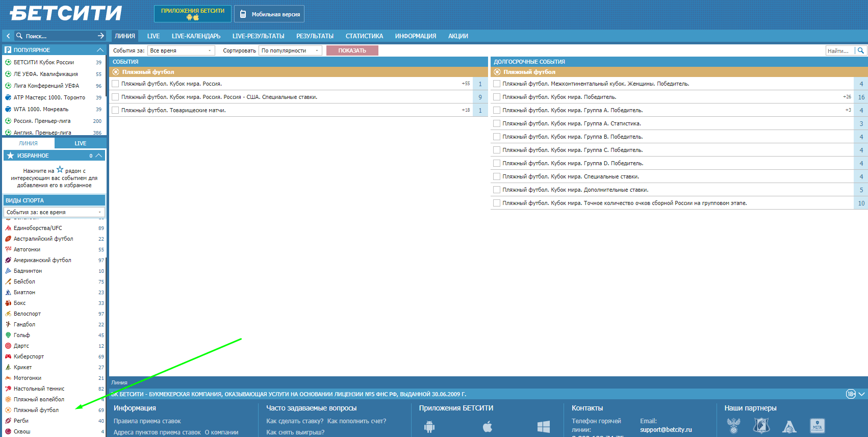Click the Russian Football Union partner emblem
868x437 pixels.
[734, 425]
